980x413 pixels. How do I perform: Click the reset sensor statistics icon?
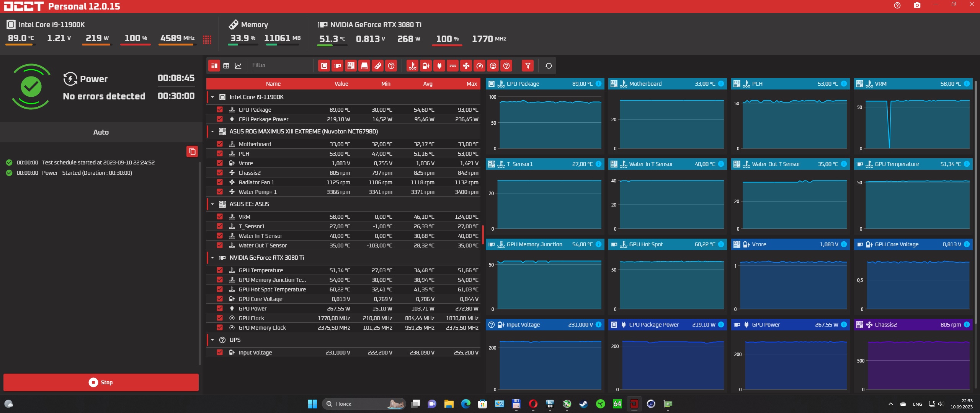tap(548, 66)
